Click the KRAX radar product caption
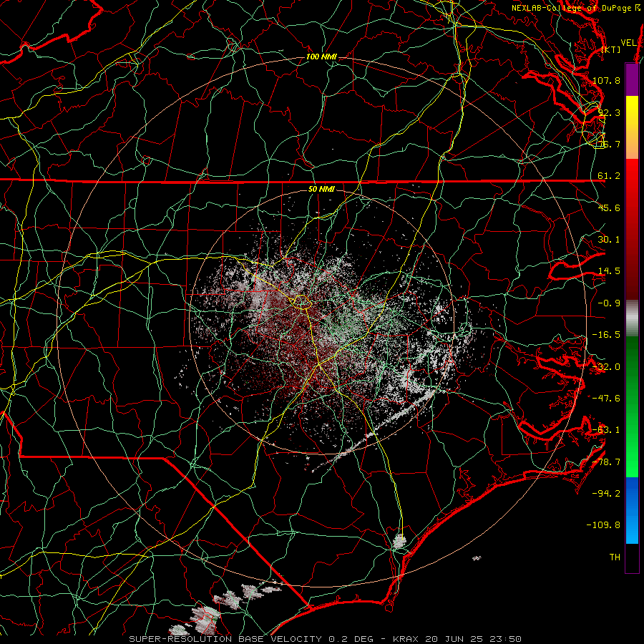The height and width of the screenshot is (644, 644). [x=326, y=639]
